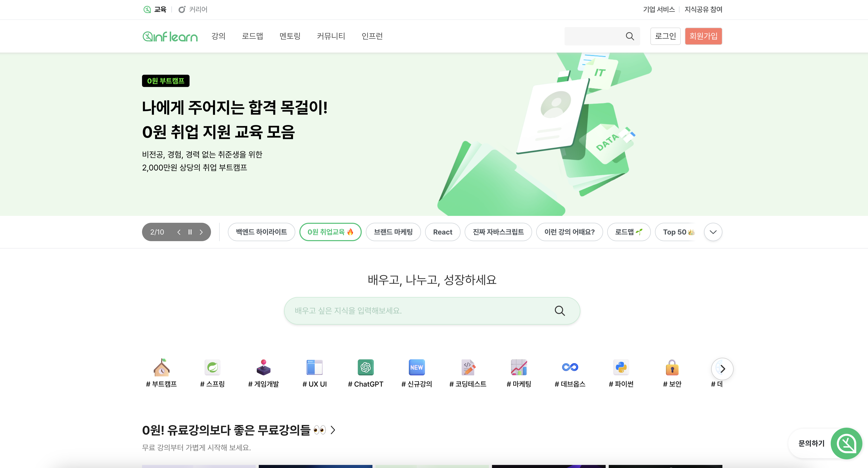Pause the banner carousel autoplay
The image size is (868, 468).
[x=190, y=232]
